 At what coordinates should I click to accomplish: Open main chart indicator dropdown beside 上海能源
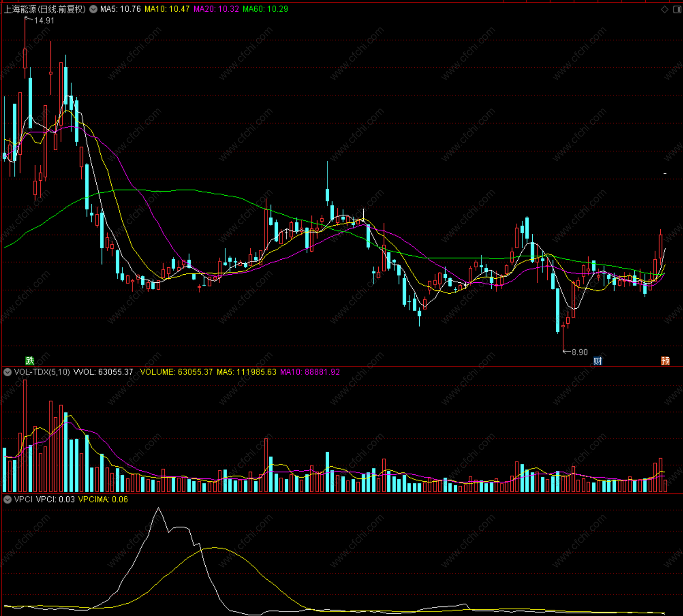93,9
